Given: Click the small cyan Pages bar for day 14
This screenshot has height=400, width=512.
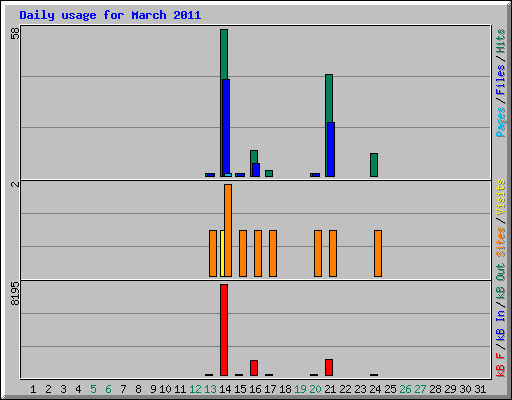Looking at the screenshot, I should tap(228, 175).
